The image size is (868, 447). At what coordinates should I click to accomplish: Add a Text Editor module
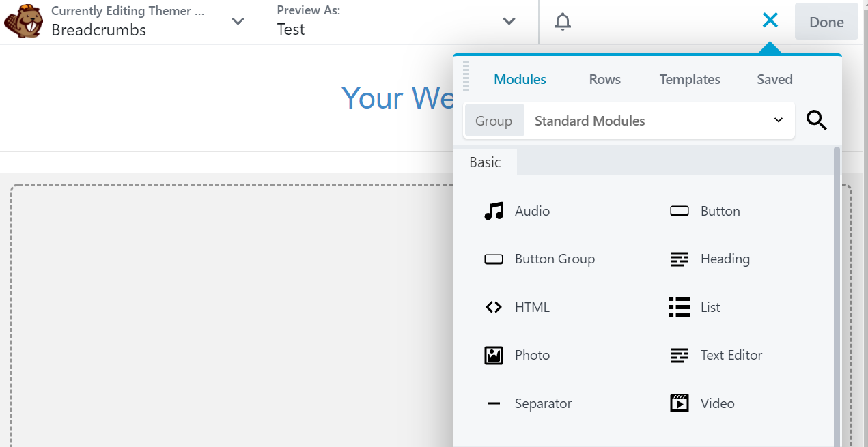pos(731,355)
